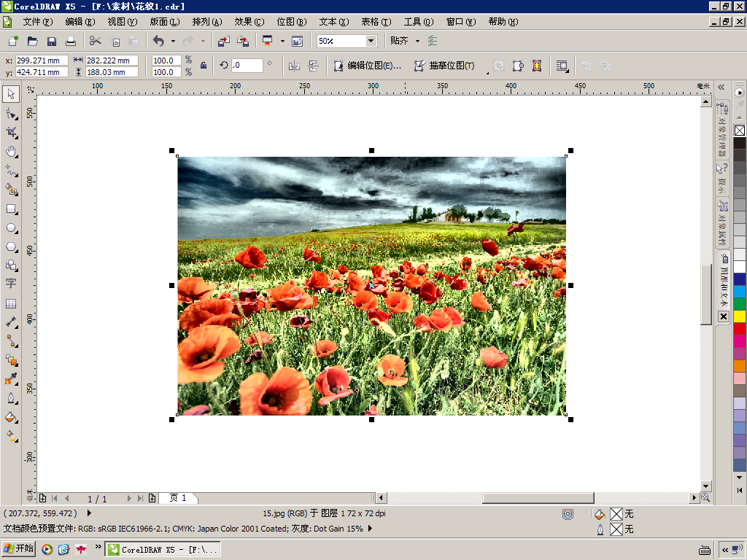
Task: Select the Pan hand tool
Action: coord(11,152)
